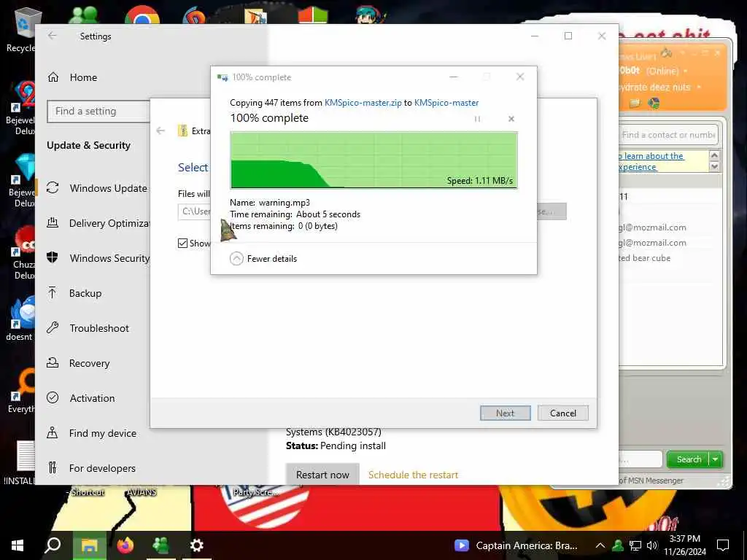The height and width of the screenshot is (560, 747).
Task: Open For developers settings
Action: tap(91, 468)
